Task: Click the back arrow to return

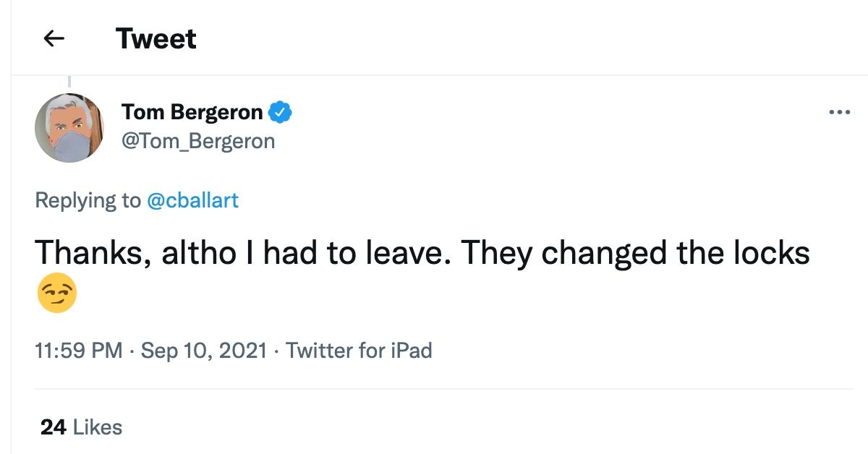Action: pos(54,39)
